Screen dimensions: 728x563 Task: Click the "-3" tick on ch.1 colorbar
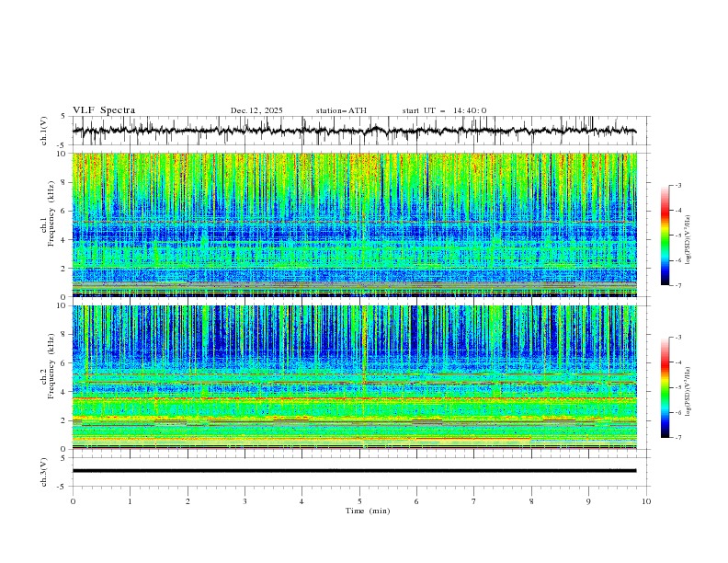coord(677,185)
